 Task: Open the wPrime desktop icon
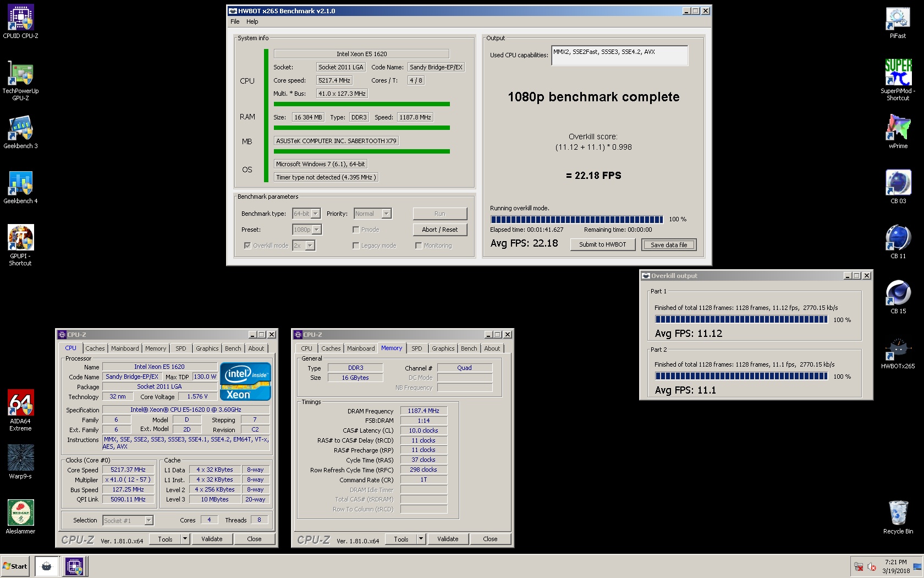click(x=898, y=132)
